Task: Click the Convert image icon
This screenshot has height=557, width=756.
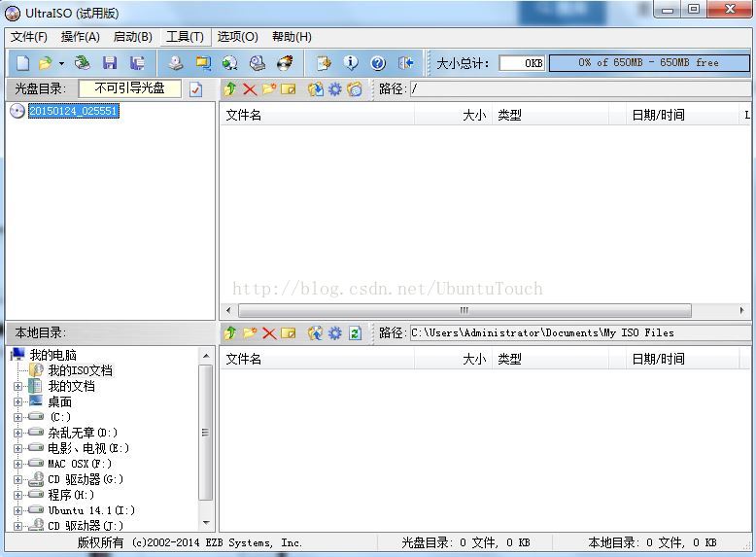Action: [230, 62]
